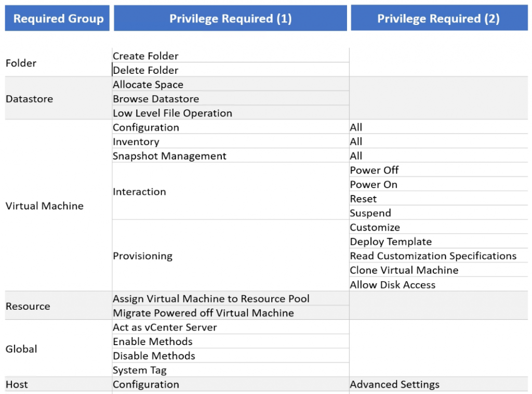This screenshot has height=394, width=532.
Task: Click the Delete Folder privilege cell
Action: pyautogui.click(x=145, y=70)
